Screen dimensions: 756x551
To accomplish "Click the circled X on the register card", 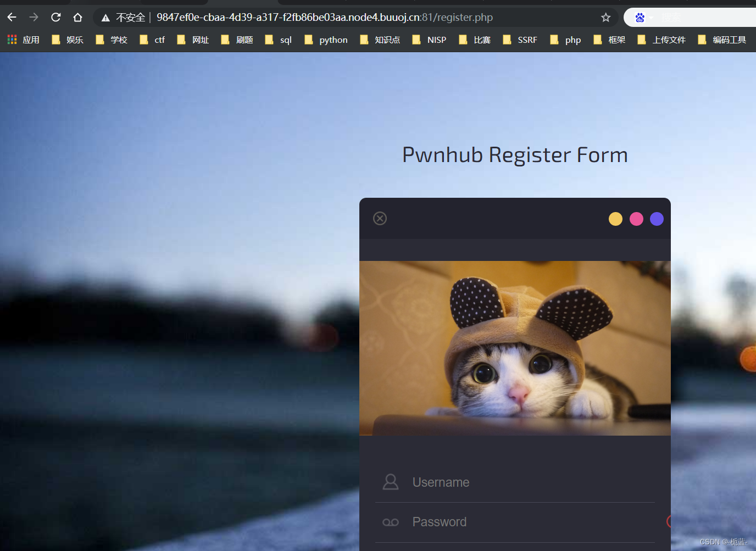I will (x=380, y=218).
